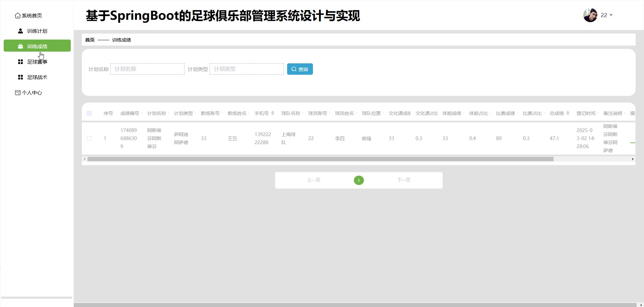Click the user avatar picture
The image size is (644, 307).
590,15
